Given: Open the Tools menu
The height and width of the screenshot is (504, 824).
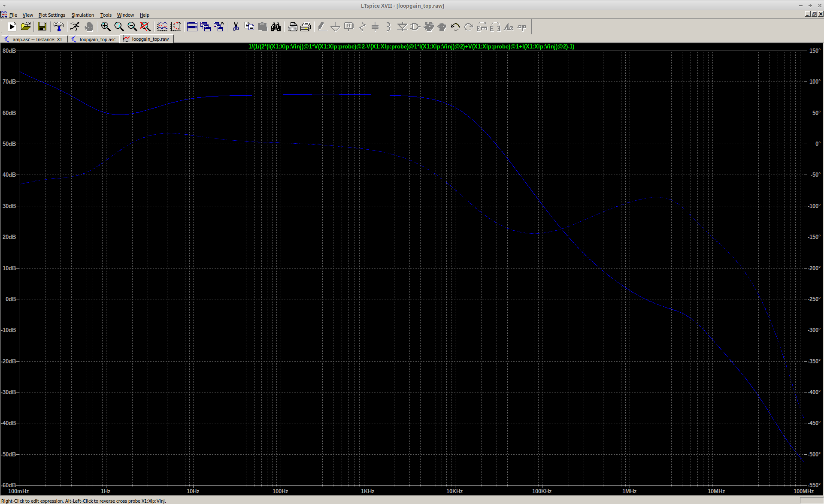Looking at the screenshot, I should point(106,15).
